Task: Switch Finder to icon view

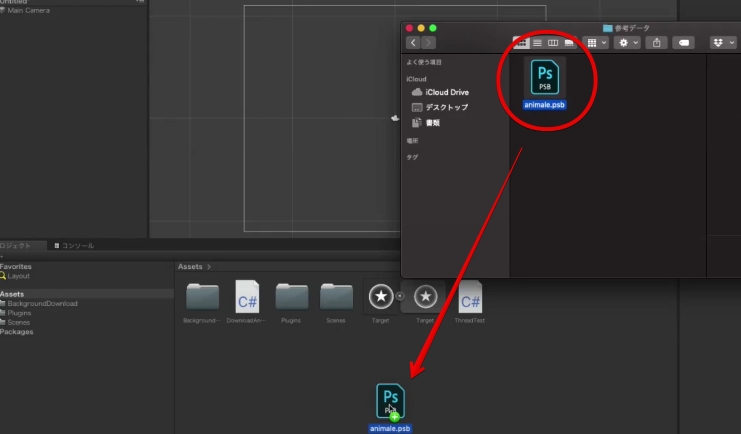Action: pos(521,43)
